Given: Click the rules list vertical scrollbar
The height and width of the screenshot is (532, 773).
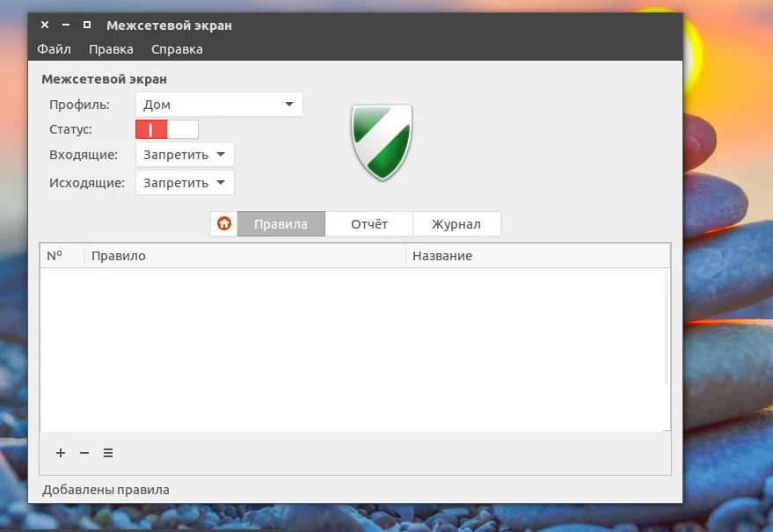Looking at the screenshot, I should click(667, 327).
